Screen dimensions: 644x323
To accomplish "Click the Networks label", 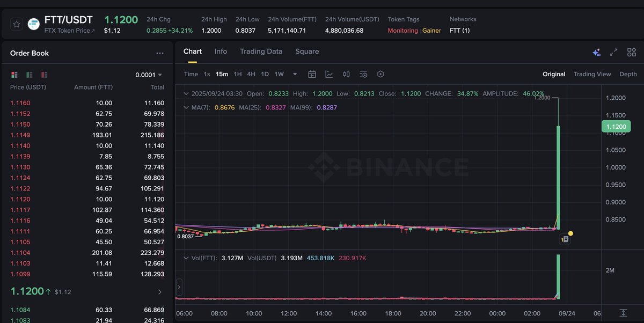I will [463, 19].
